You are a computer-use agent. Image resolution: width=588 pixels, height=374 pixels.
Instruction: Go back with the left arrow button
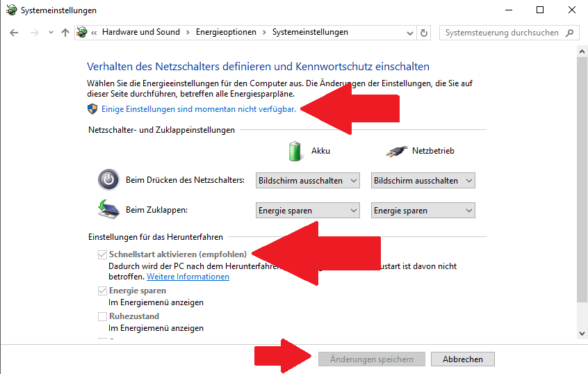point(14,33)
